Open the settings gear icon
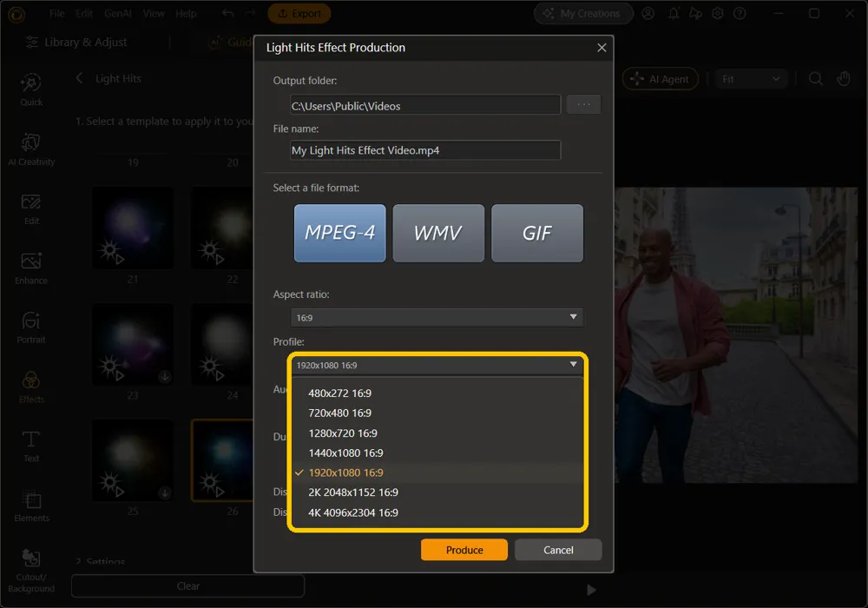The height and width of the screenshot is (608, 868). point(718,13)
